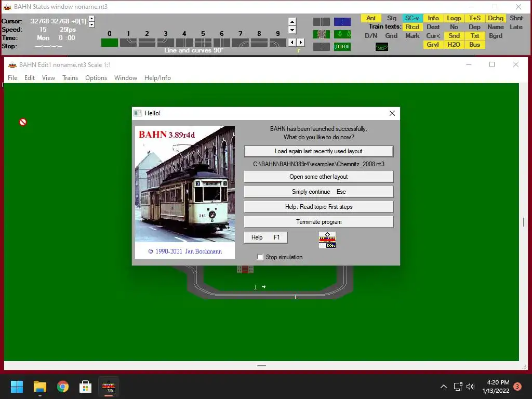Click the gray track category icon
This screenshot has height=399, width=532.
coord(321,22)
